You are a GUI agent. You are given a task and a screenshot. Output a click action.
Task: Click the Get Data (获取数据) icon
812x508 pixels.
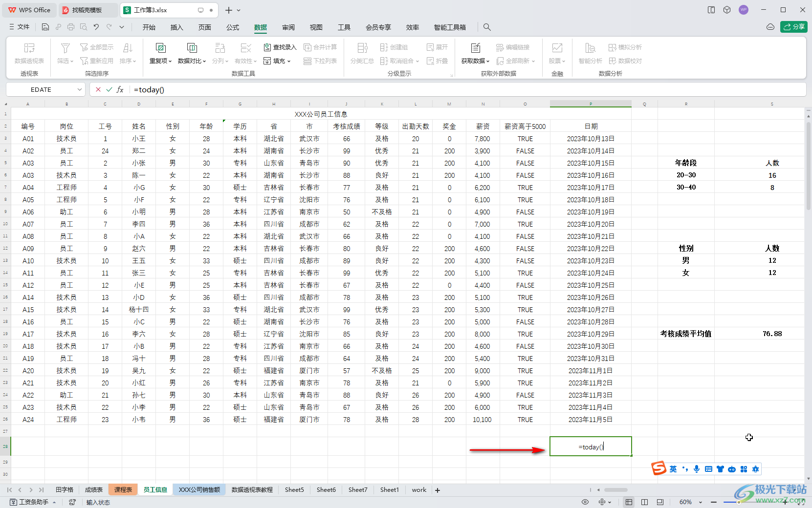coord(475,48)
